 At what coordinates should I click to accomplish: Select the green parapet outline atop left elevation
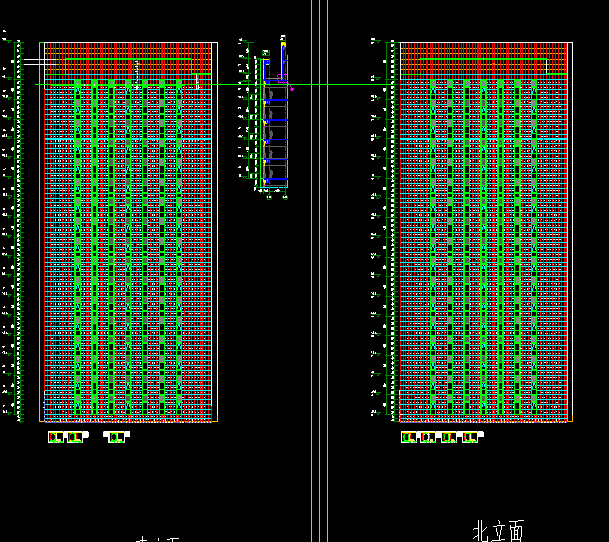click(x=130, y=58)
